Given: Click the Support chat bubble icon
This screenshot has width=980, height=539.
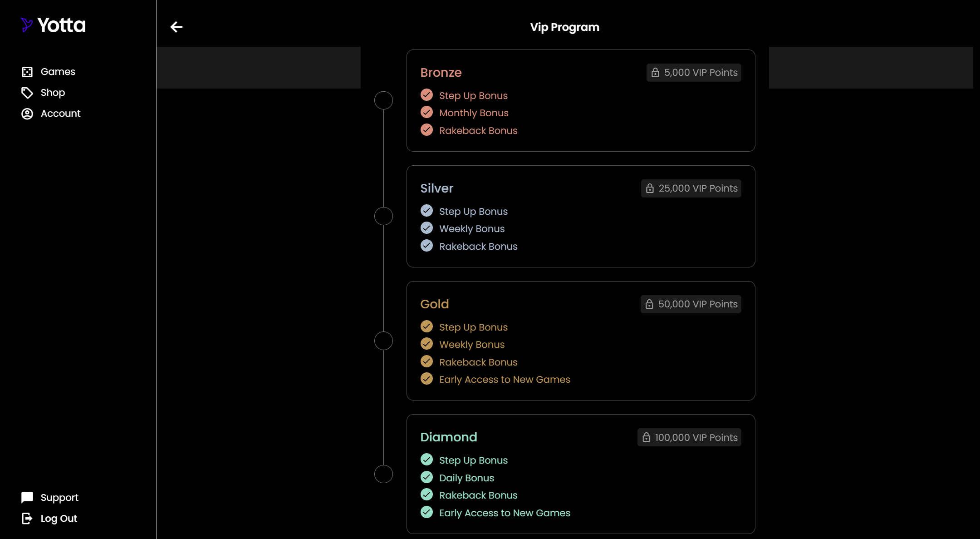Looking at the screenshot, I should click(27, 498).
